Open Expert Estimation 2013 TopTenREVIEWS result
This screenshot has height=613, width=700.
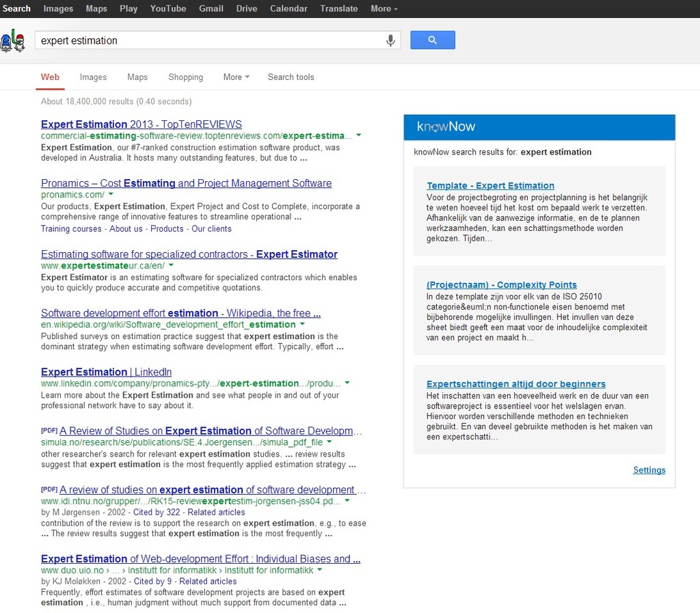(142, 124)
